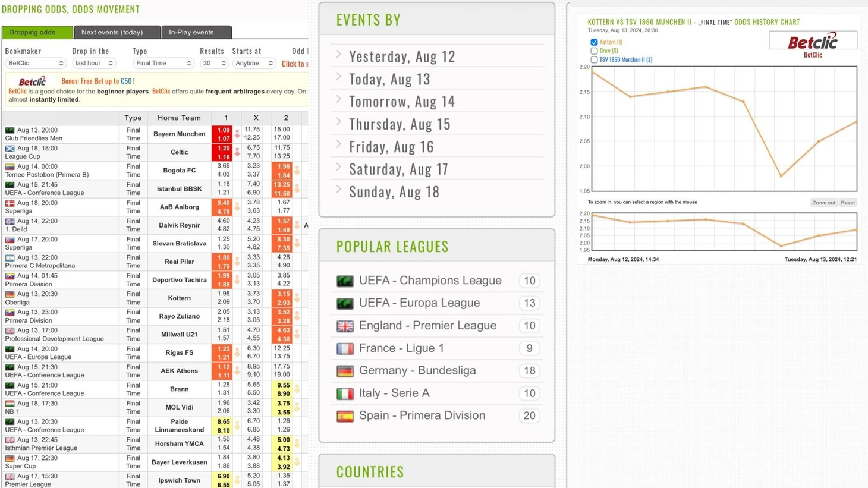This screenshot has height=488, width=868.
Task: Click the Slovakia flag in the Slovan Bratislava row
Action: (10, 240)
